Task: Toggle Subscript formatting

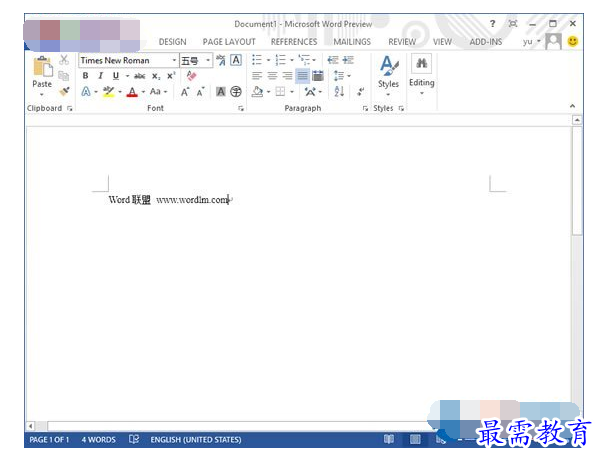Action: click(x=156, y=76)
